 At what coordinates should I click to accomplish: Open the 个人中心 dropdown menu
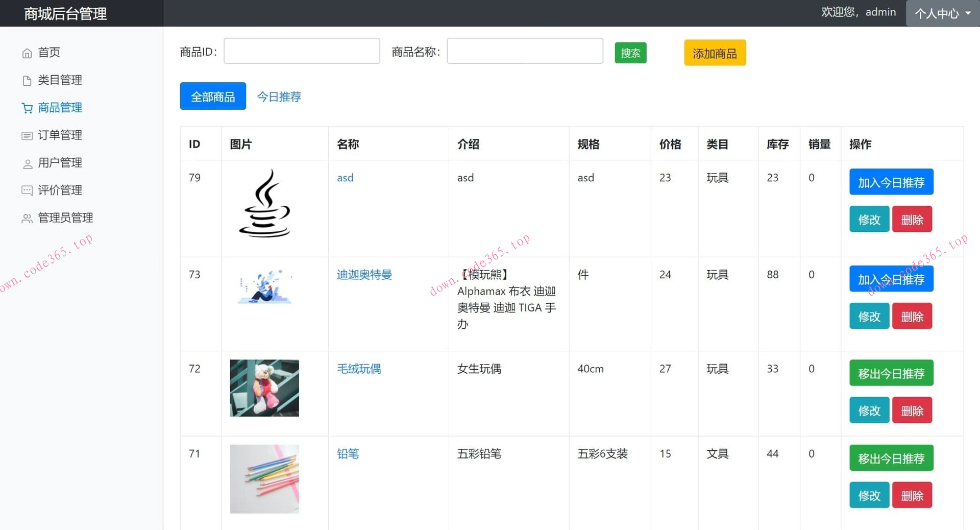pos(942,13)
